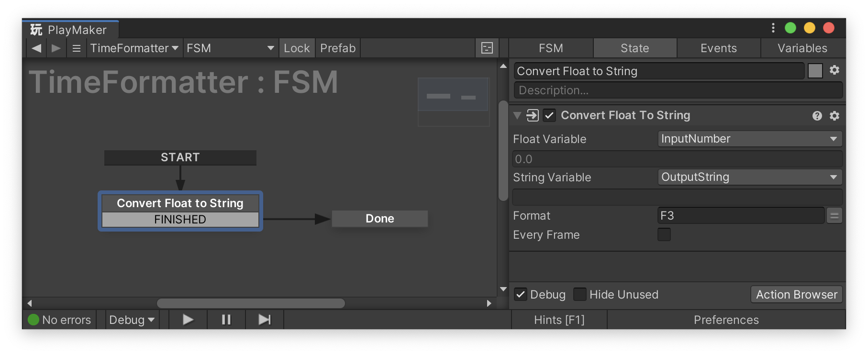Open help for Convert Float To String action
Screen dimensions: 868x355
[817, 116]
